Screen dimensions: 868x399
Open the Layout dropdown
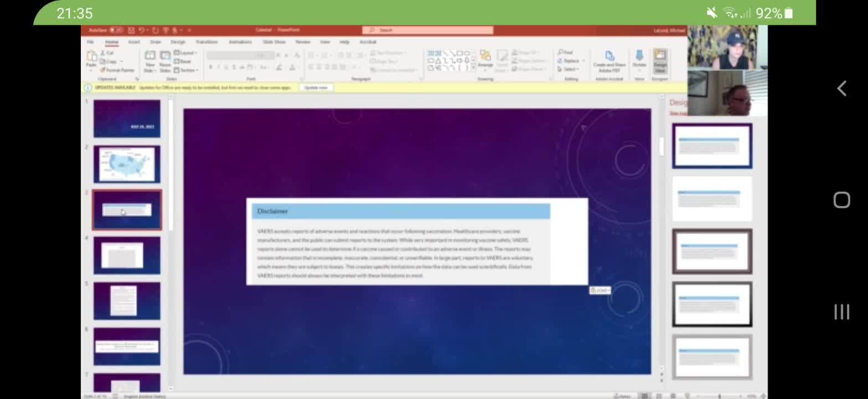[185, 53]
